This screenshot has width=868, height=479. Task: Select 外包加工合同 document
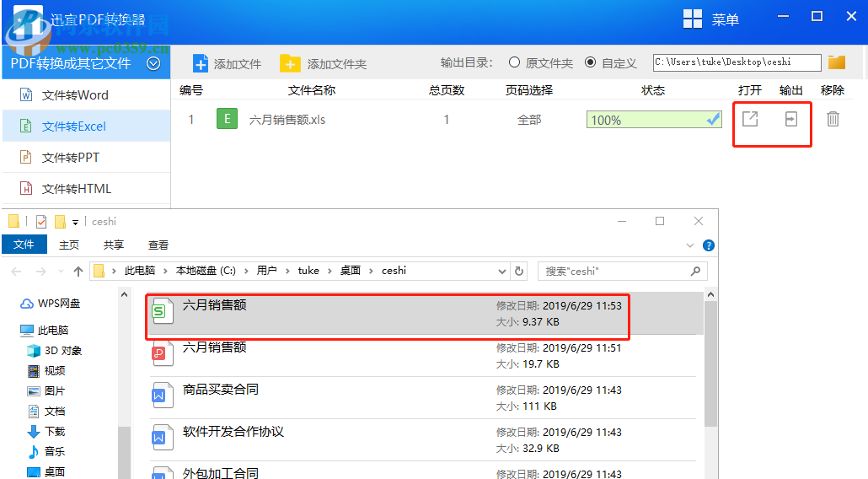tap(424, 471)
